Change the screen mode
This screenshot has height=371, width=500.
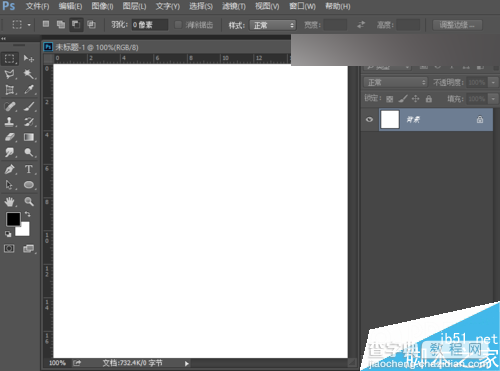29,248
